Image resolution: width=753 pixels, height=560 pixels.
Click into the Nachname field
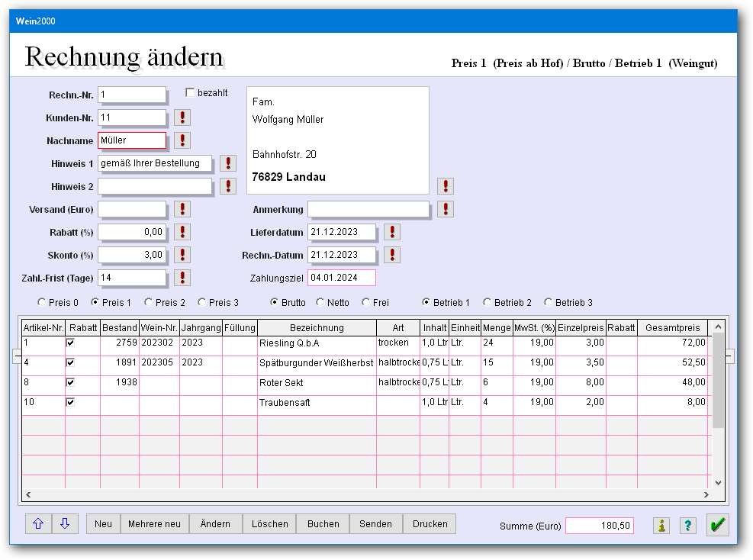(132, 140)
